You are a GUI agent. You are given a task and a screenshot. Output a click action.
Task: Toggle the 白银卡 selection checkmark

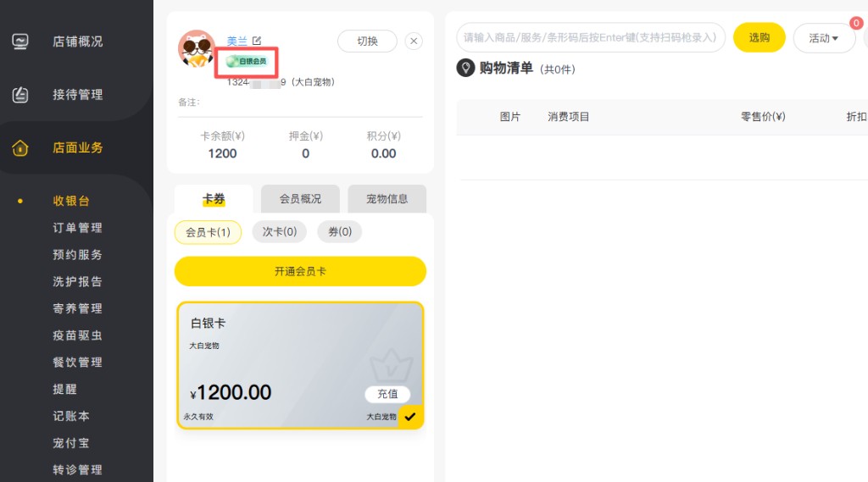tap(410, 417)
